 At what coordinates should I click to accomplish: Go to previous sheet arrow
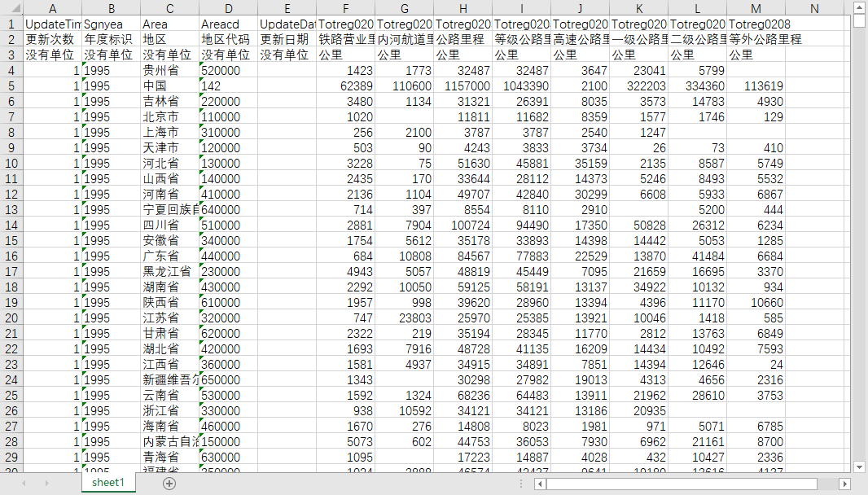tap(24, 484)
